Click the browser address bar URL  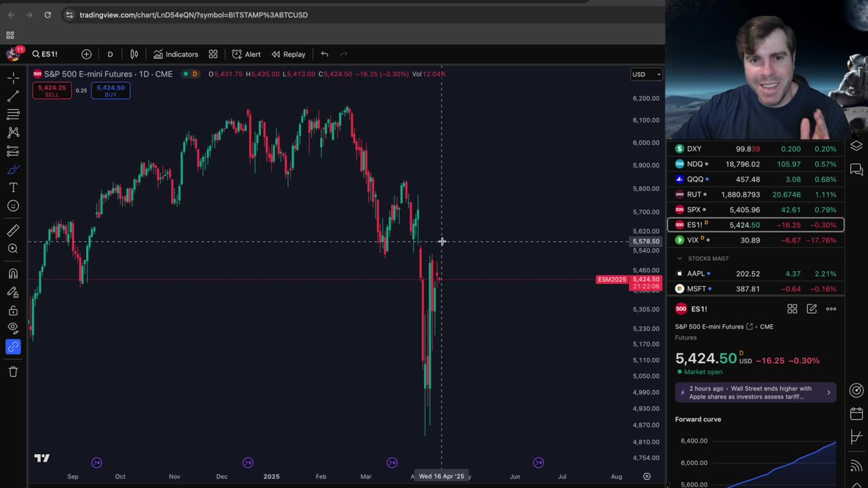point(193,15)
